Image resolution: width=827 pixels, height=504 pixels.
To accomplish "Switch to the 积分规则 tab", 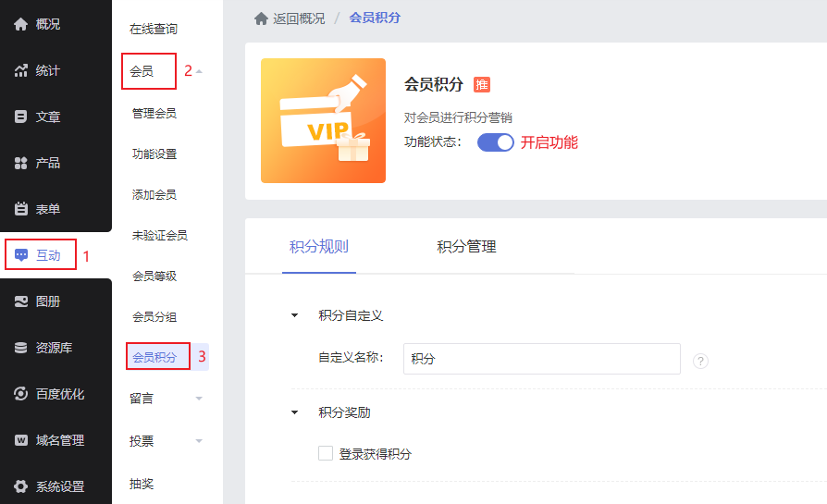I will [x=318, y=247].
